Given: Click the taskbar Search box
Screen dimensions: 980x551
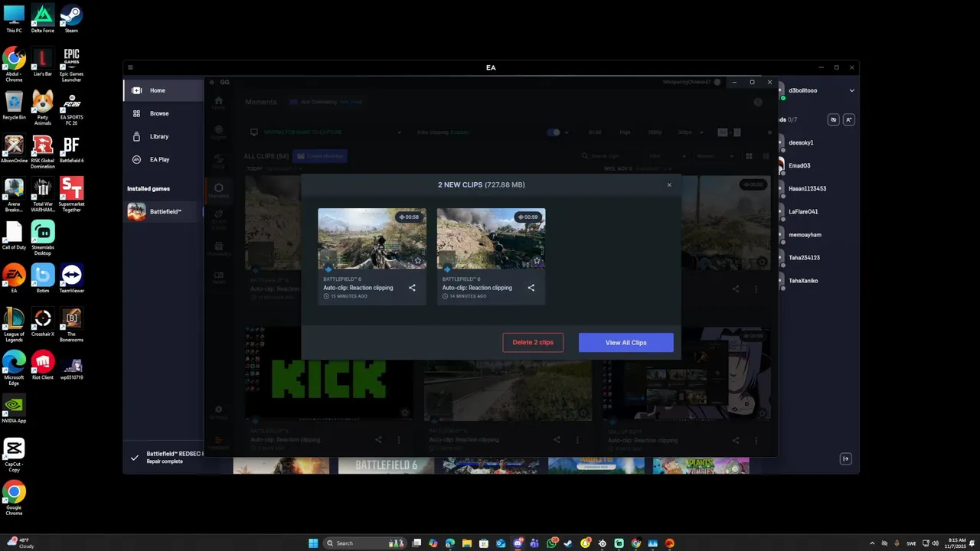Looking at the screenshot, I should point(364,543).
